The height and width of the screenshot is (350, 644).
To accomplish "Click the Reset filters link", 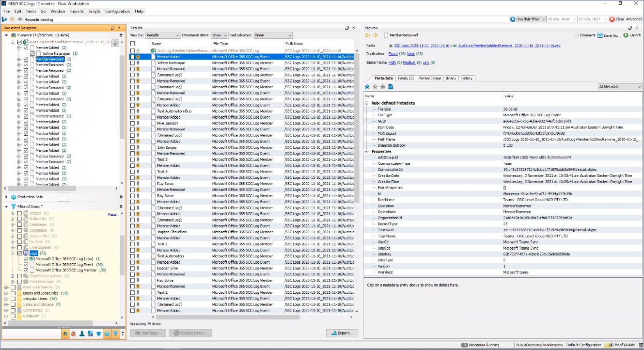I will [x=112, y=214].
